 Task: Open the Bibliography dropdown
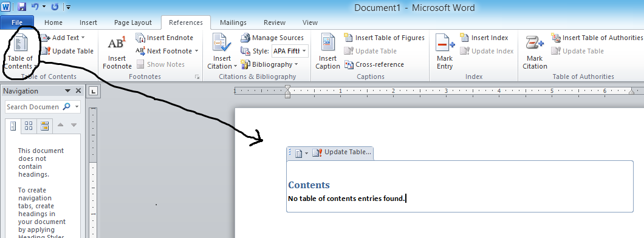(269, 64)
